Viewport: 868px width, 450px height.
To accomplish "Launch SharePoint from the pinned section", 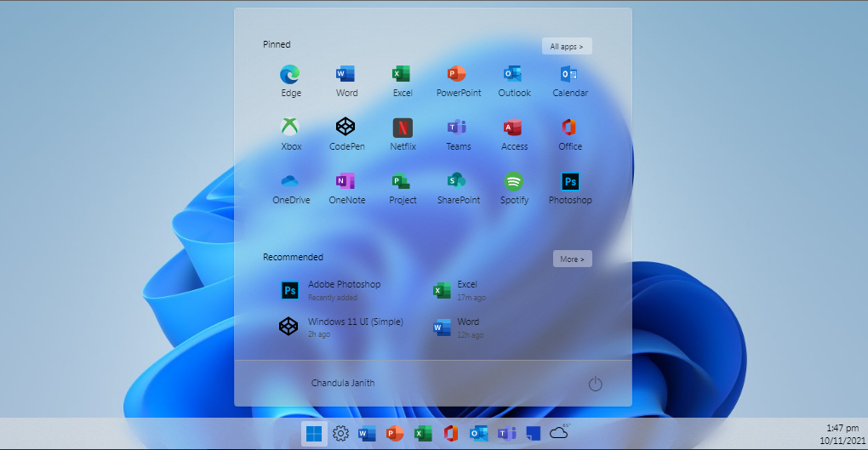I will coord(458,183).
